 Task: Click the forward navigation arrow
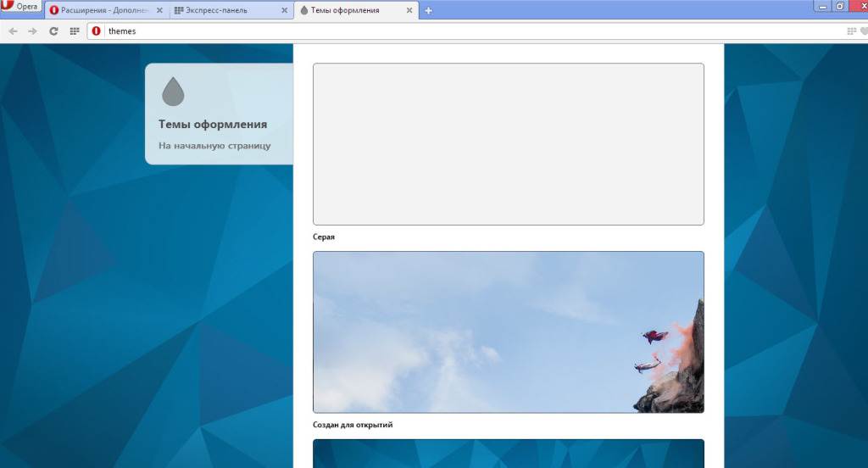coord(33,31)
